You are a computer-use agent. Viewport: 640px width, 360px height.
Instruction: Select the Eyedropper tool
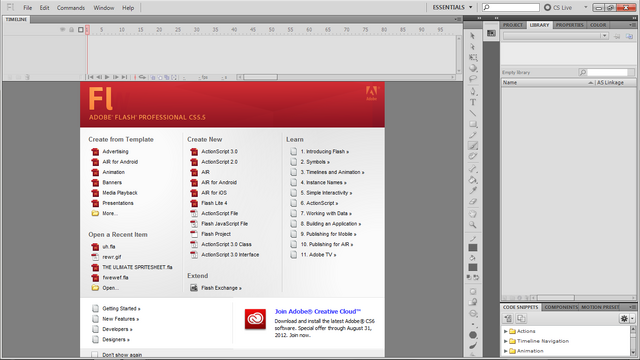tap(473, 191)
